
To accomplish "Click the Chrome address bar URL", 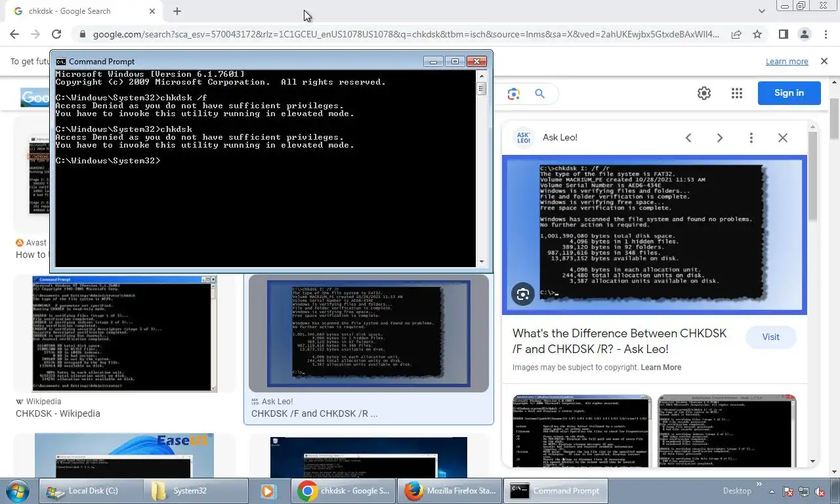I will point(406,34).
